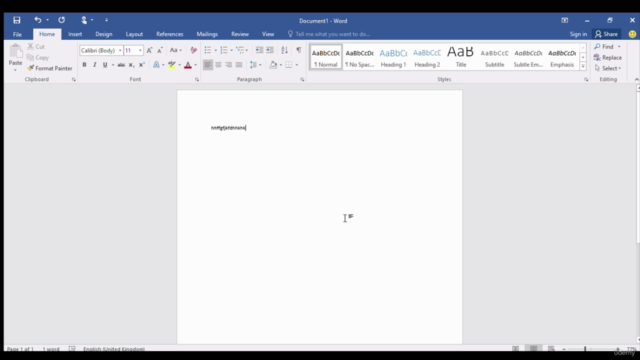Increase paragraph indent

270,50
